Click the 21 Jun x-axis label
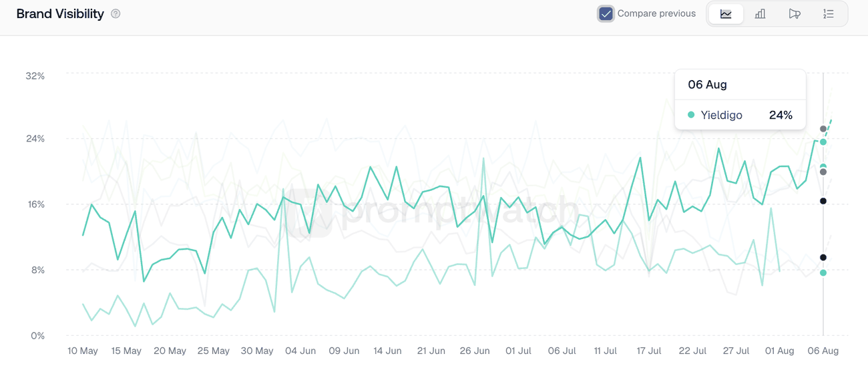The image size is (868, 384). click(x=431, y=351)
